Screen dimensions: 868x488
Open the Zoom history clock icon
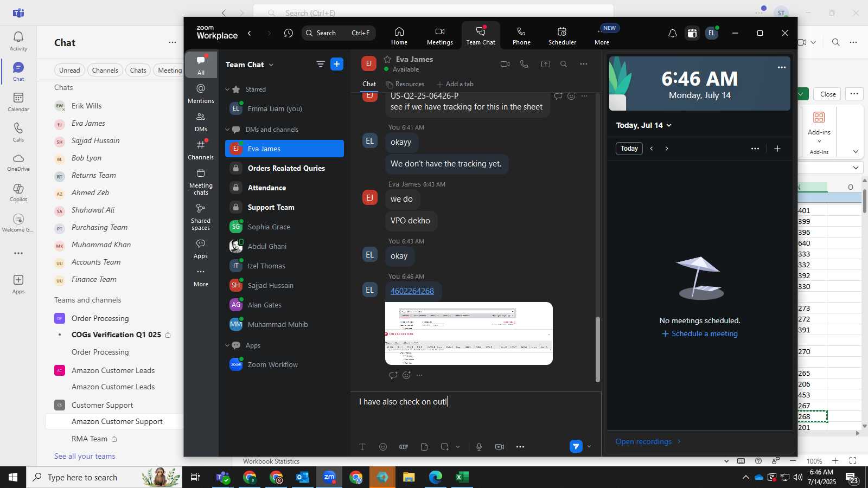tap(289, 33)
